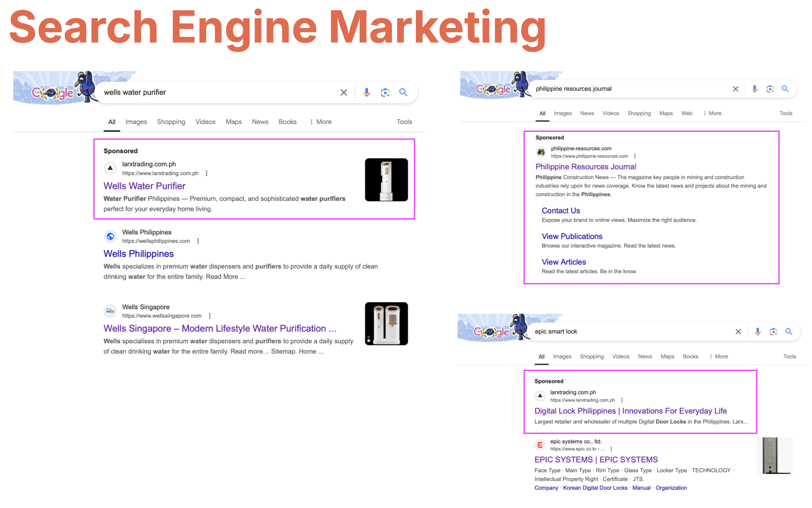Screen dimensions: 812x508
Task: Click the Google doodle logo beside philippine resources journal
Action: 493,89
